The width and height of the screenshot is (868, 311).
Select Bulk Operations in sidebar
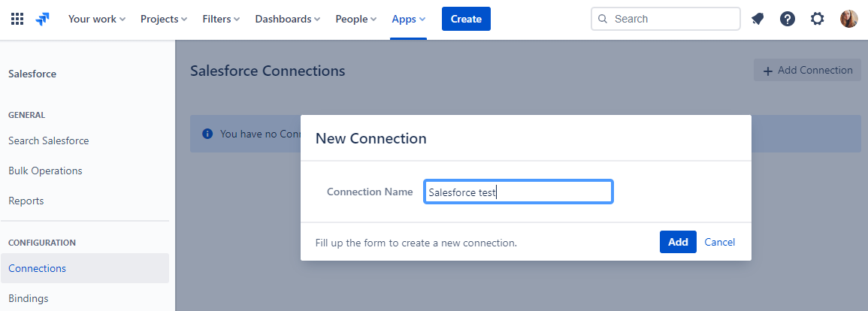click(x=45, y=171)
